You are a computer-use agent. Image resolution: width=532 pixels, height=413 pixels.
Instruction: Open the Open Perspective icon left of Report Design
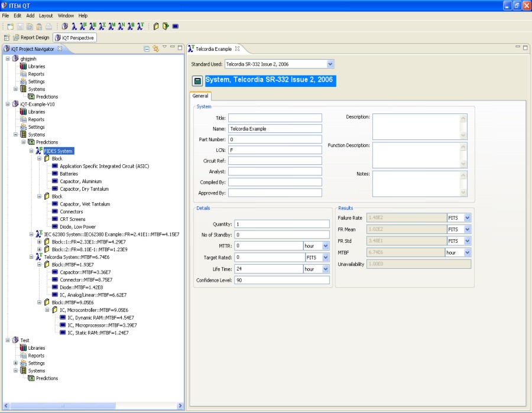click(7, 37)
